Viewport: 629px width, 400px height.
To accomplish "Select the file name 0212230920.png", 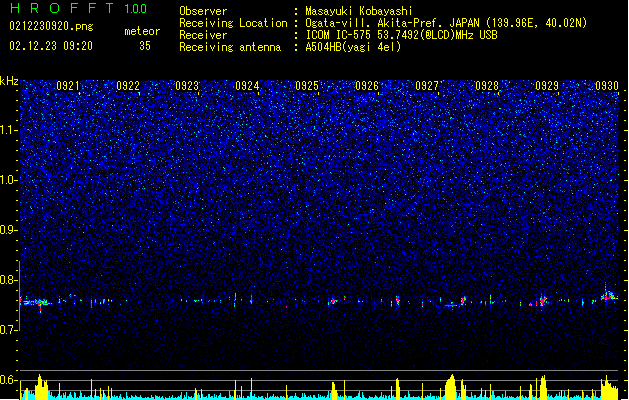I will click(x=51, y=26).
